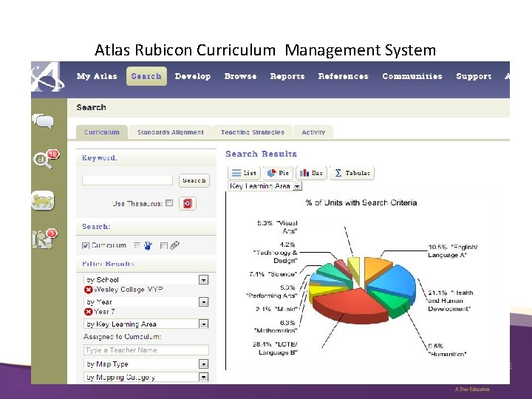The height and width of the screenshot is (399, 532).
Task: Switch to the Activity tab
Action: (313, 132)
